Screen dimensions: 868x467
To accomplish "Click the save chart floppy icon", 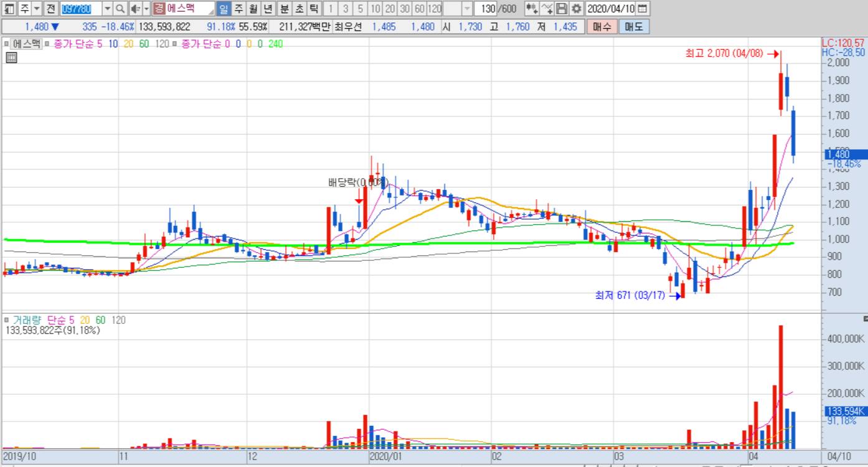I will [x=562, y=9].
